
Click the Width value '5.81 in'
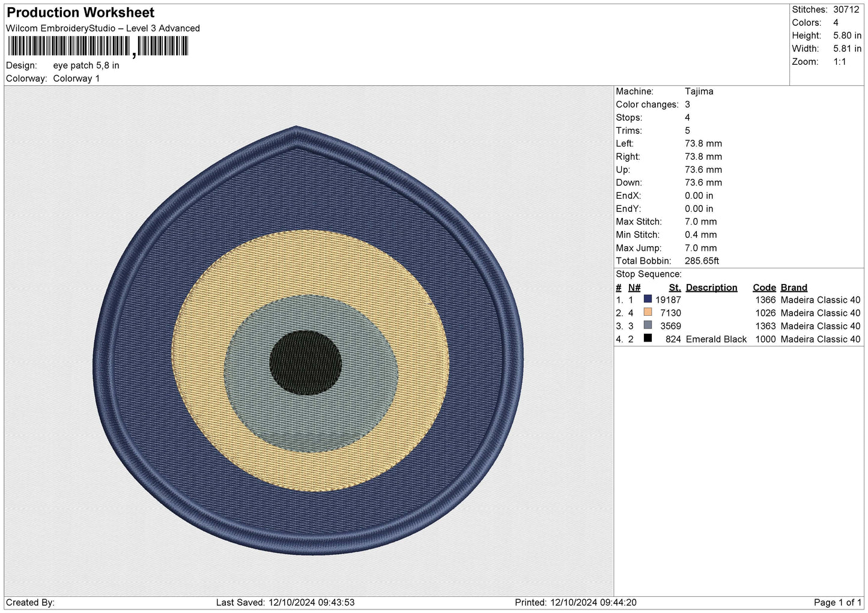(x=847, y=49)
